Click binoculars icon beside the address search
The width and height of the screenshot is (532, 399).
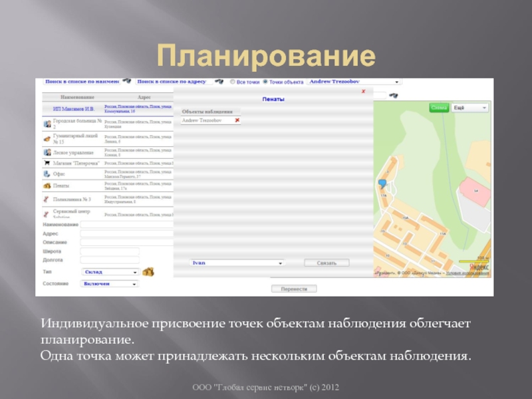tap(219, 82)
